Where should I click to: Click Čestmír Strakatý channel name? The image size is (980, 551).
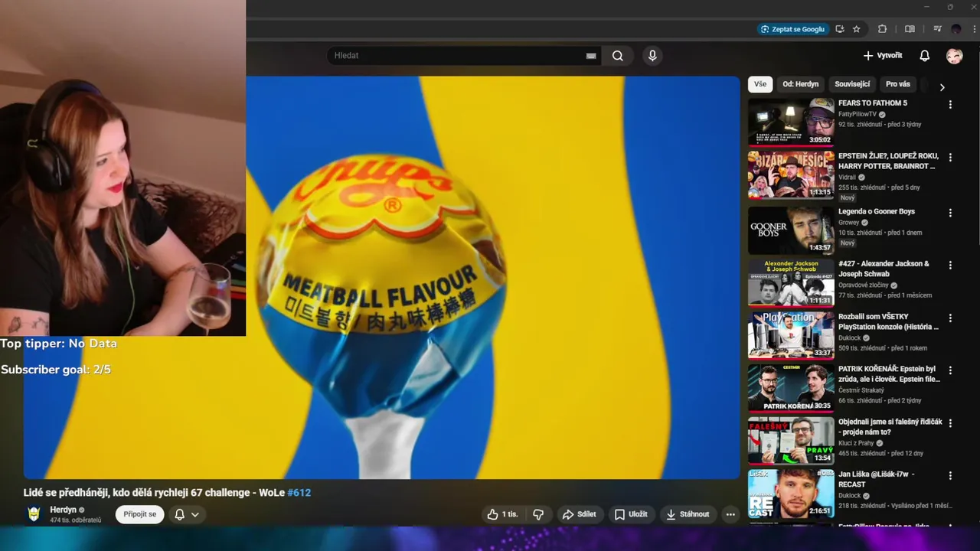click(x=861, y=390)
